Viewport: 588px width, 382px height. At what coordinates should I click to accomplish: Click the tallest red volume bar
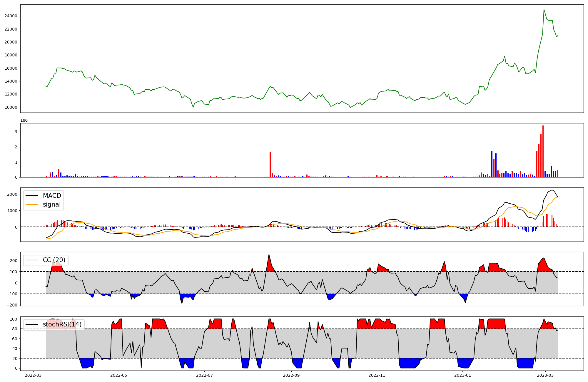543,151
